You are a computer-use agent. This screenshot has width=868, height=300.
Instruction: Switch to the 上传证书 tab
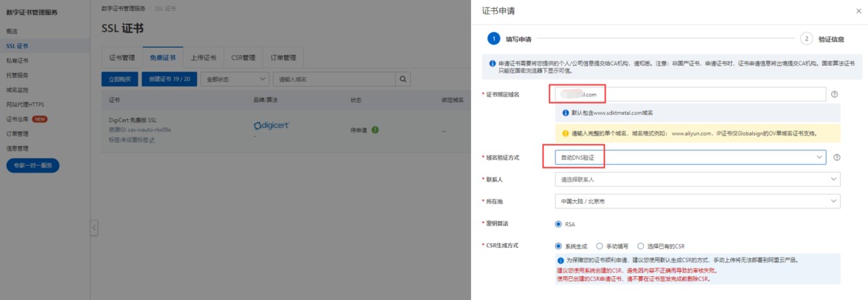[x=203, y=58]
